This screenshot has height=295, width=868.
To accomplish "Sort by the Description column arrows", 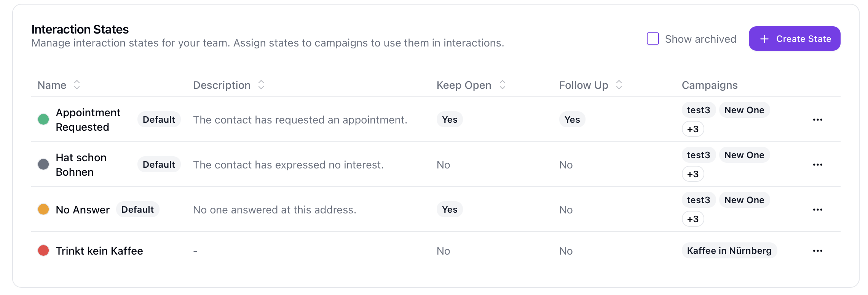I will 261,85.
